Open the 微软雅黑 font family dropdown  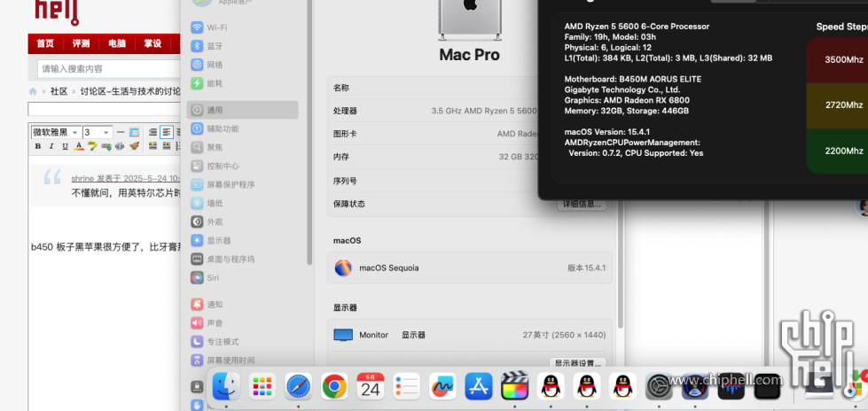[x=56, y=132]
